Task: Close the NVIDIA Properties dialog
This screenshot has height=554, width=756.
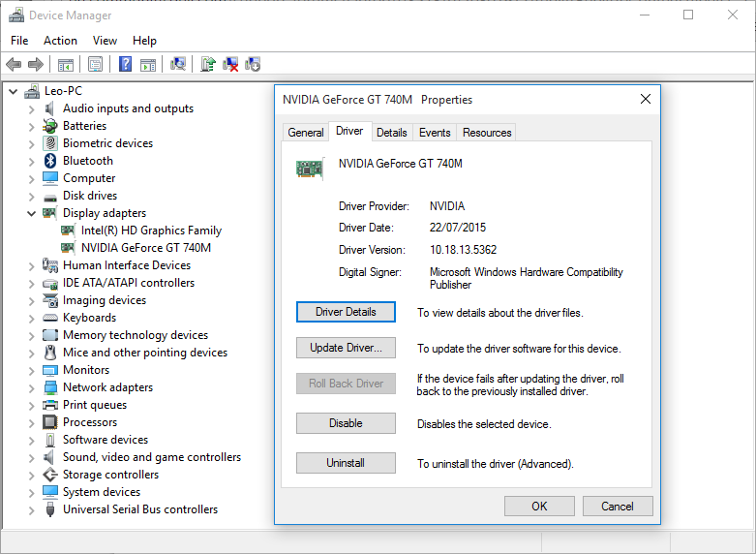Action: pos(645,99)
